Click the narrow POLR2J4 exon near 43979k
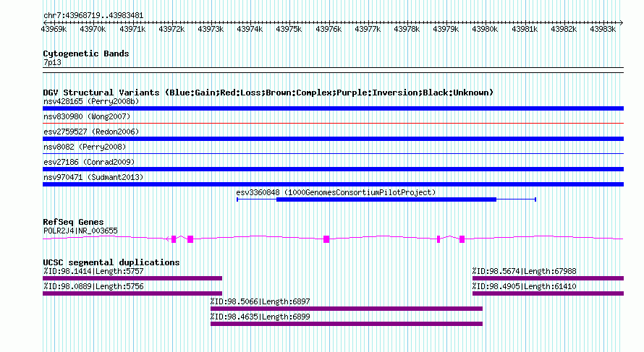Screen dimensions: 644x352 [x=438, y=239]
